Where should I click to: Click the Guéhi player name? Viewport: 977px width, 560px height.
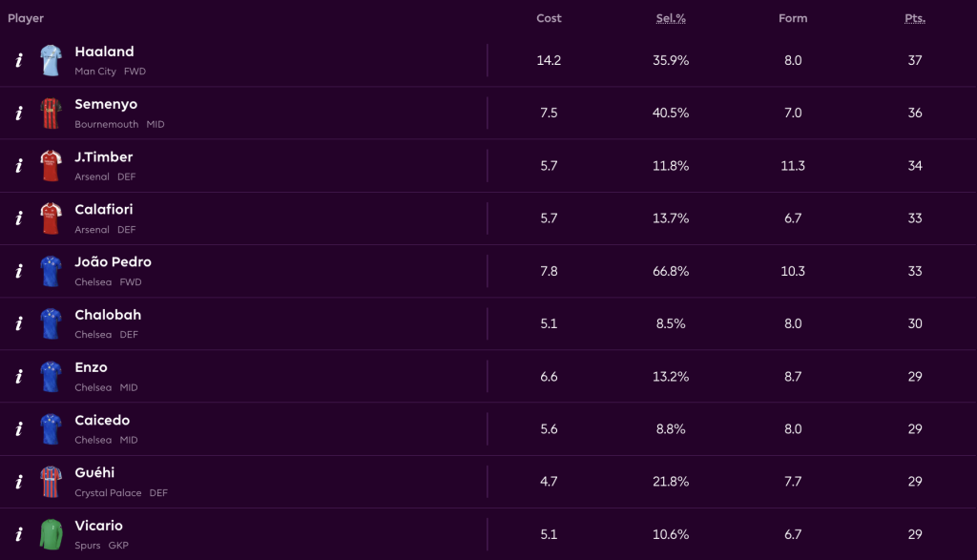click(x=94, y=473)
